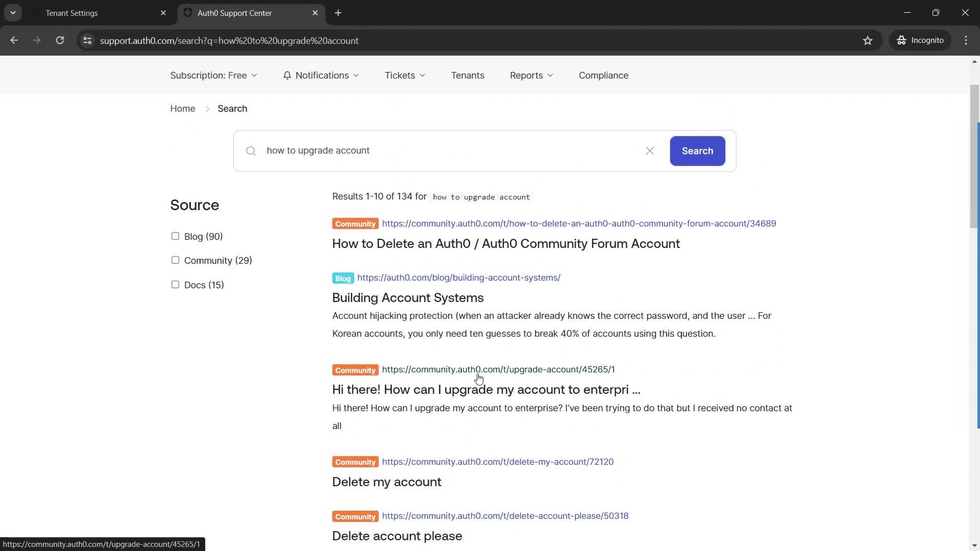Expand the Tickets dropdown
The image size is (980, 551).
(405, 76)
